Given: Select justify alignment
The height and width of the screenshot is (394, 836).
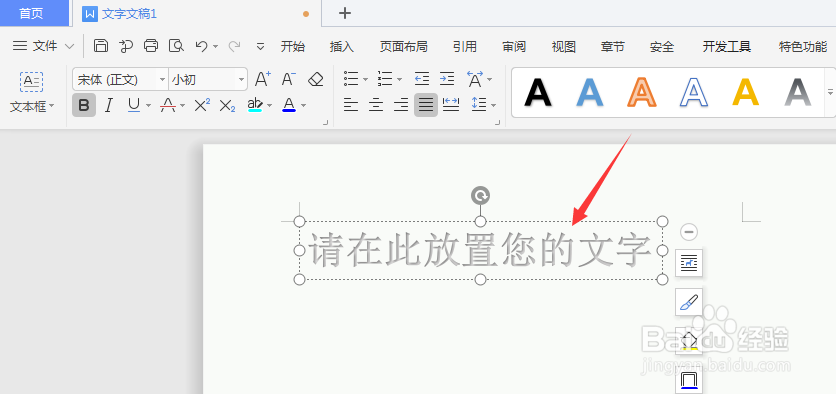Looking at the screenshot, I should (426, 105).
